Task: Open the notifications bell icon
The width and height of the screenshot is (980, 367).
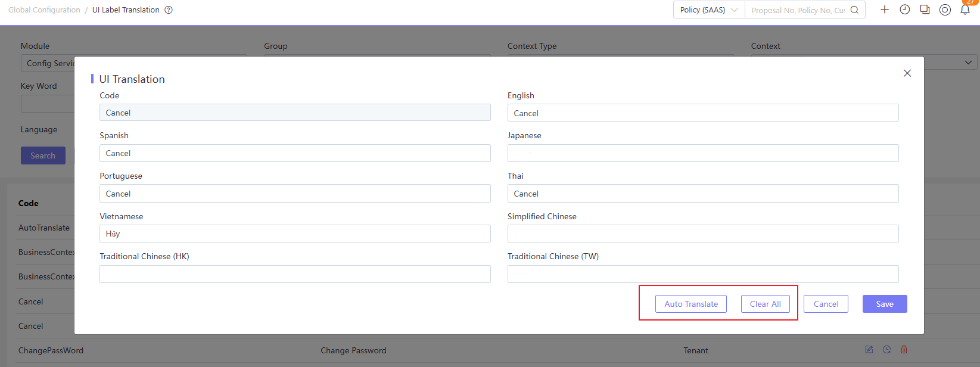Action: coord(965,10)
